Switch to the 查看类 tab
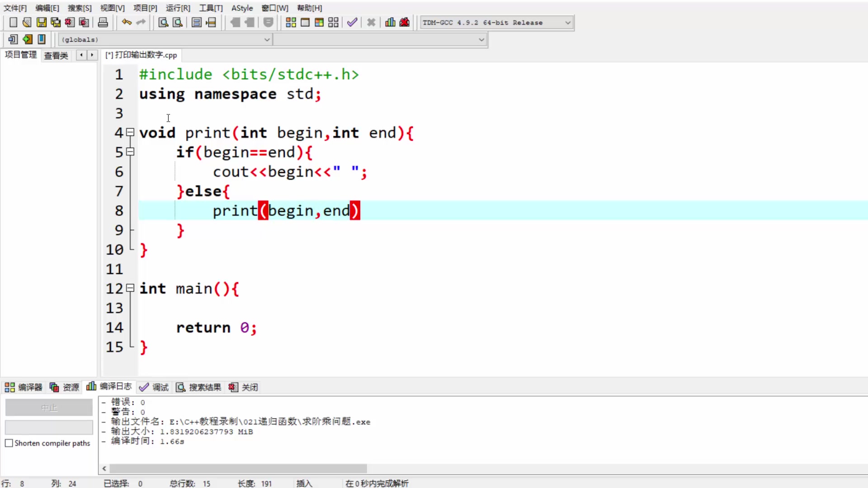The height and width of the screenshot is (488, 868). click(x=56, y=55)
